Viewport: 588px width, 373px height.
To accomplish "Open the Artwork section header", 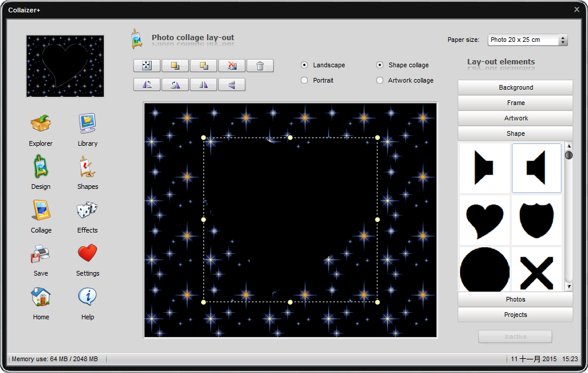I will (515, 118).
